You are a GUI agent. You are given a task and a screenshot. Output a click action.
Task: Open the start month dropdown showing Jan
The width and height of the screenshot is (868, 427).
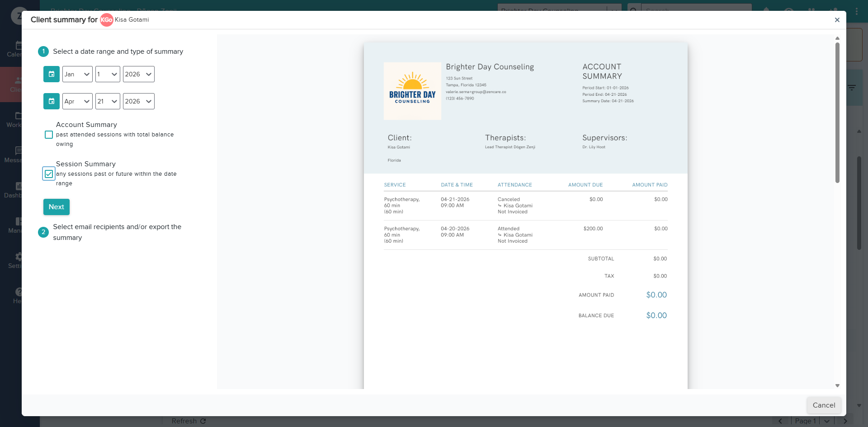click(77, 74)
